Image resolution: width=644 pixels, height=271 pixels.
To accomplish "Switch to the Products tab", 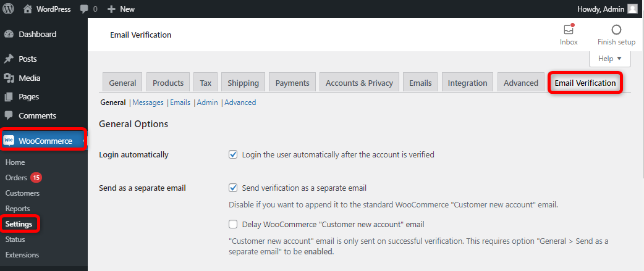I will pyautogui.click(x=168, y=83).
